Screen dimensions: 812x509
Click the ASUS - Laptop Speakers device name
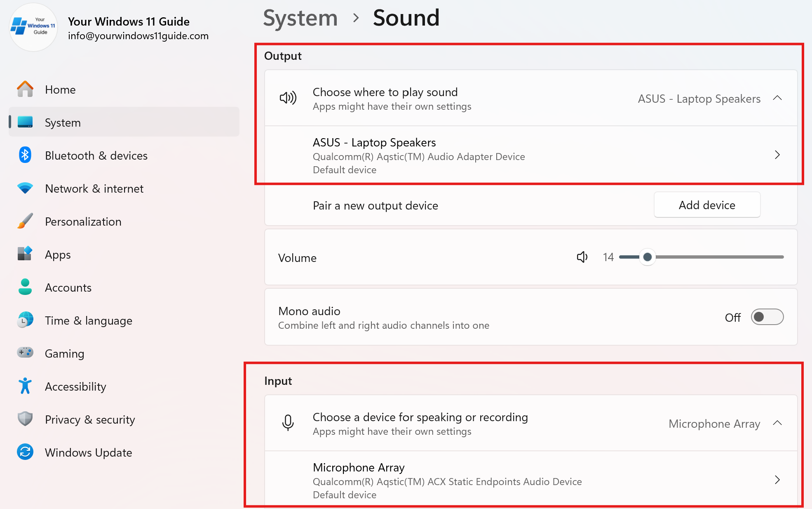click(374, 142)
